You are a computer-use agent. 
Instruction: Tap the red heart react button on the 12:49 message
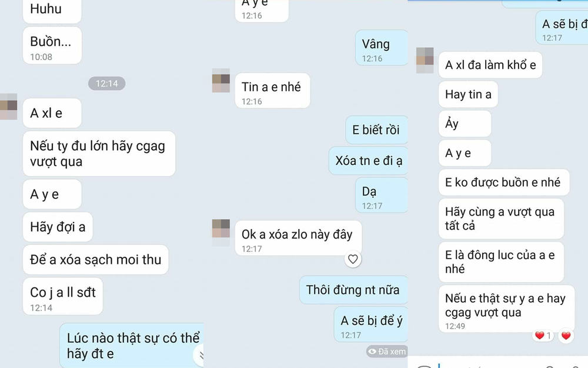[566, 336]
